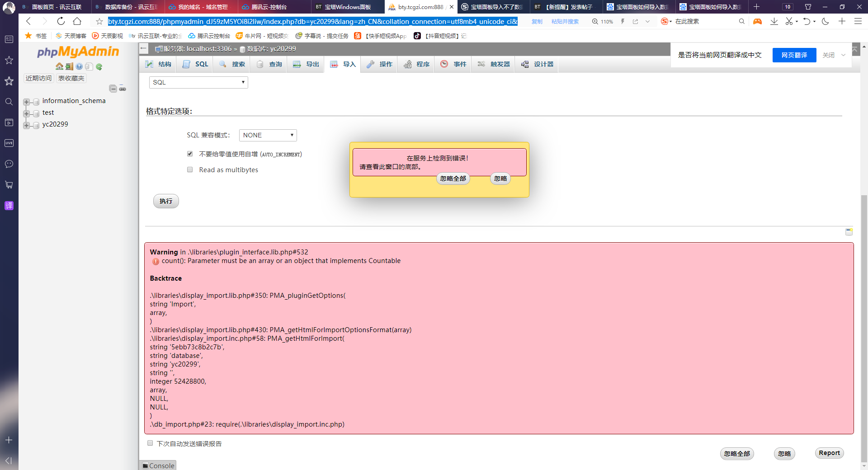The height and width of the screenshot is (470, 868).
Task: Check automatically send error report next time
Action: tap(150, 443)
